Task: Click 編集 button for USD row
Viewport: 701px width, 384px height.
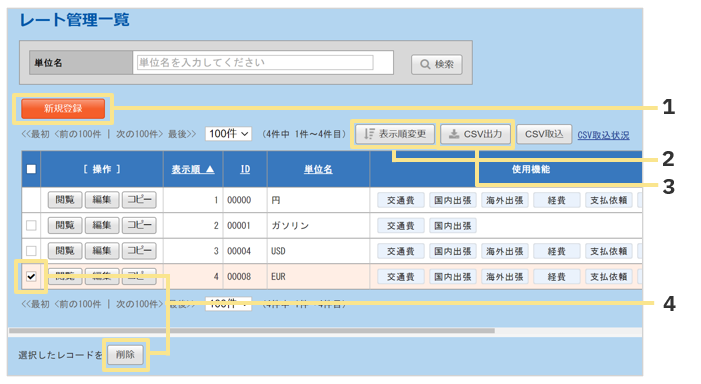Action: 102,251
